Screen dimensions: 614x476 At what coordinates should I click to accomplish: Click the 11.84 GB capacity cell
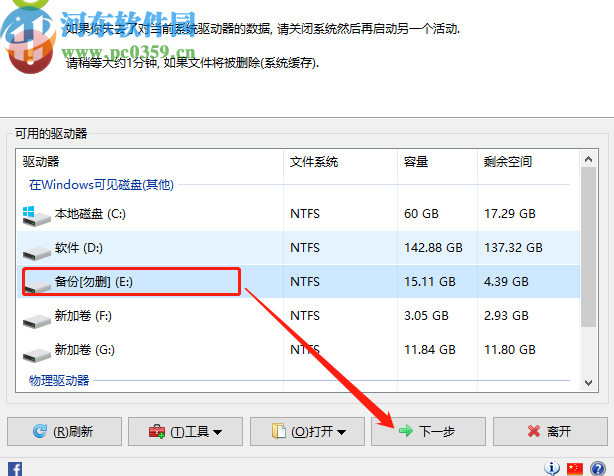(430, 350)
